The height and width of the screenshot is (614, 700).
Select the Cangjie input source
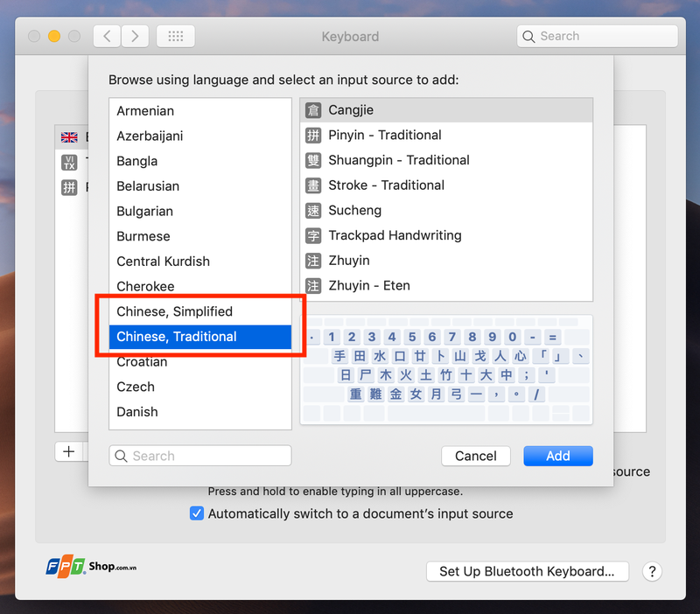pos(446,110)
